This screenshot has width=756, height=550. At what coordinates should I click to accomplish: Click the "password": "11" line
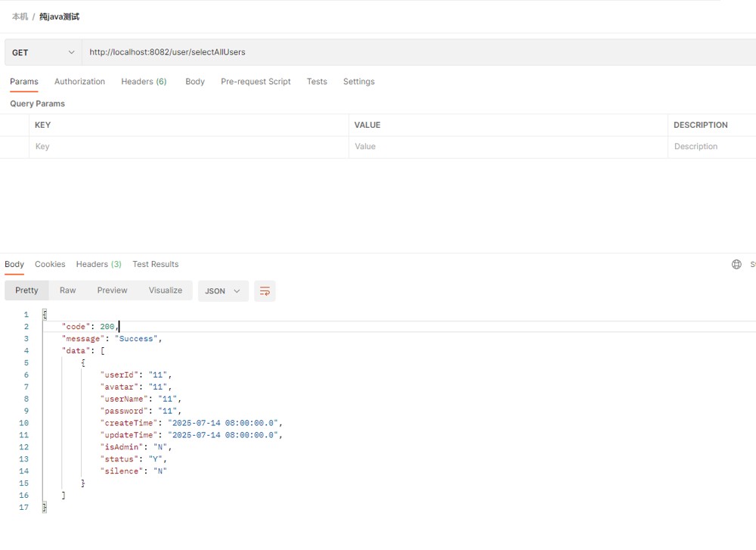[x=141, y=411]
